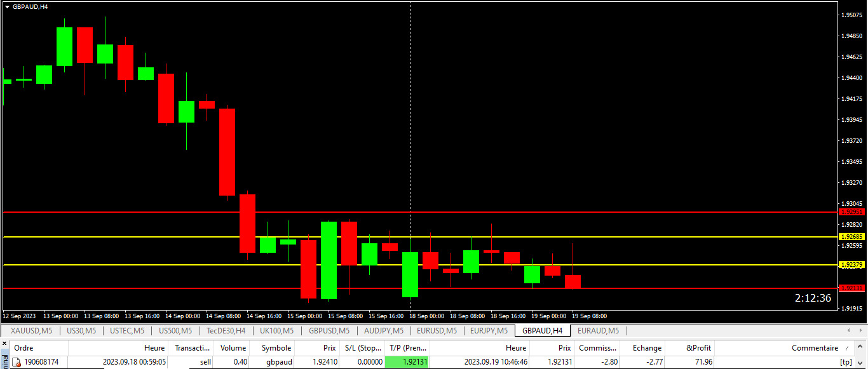Select the yellow line labeled 1.92685
Viewport: 868px width, 369px height.
tap(419, 237)
